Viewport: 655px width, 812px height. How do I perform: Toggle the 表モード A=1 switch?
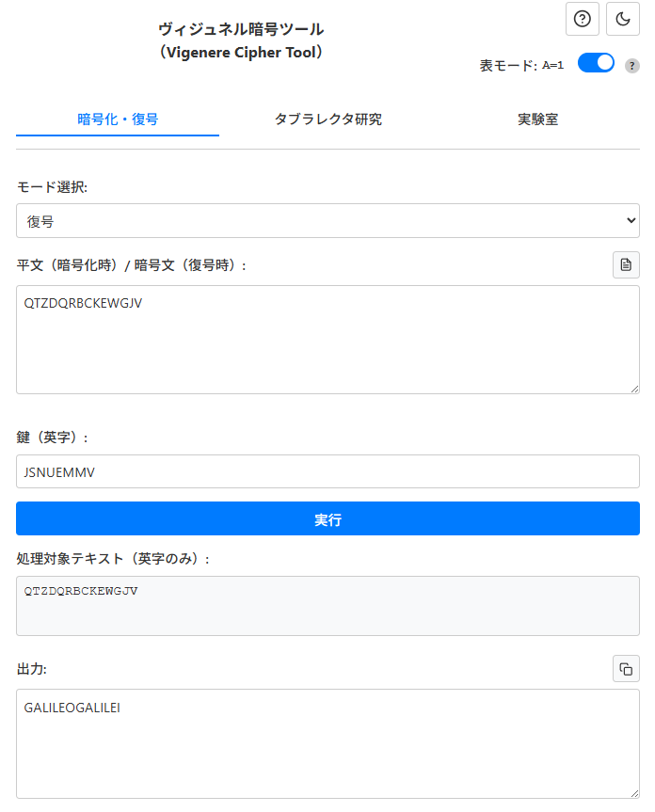click(x=595, y=63)
